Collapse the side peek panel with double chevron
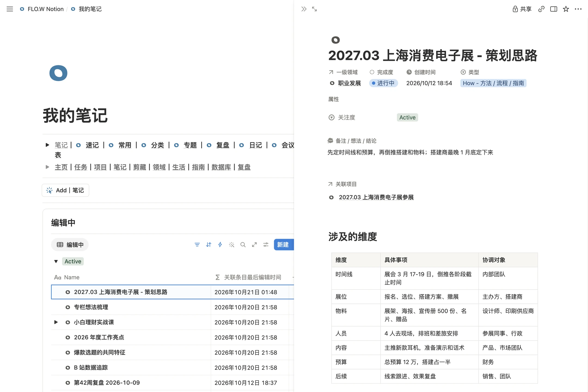Screen dimensions: 588x392 pos(304,9)
